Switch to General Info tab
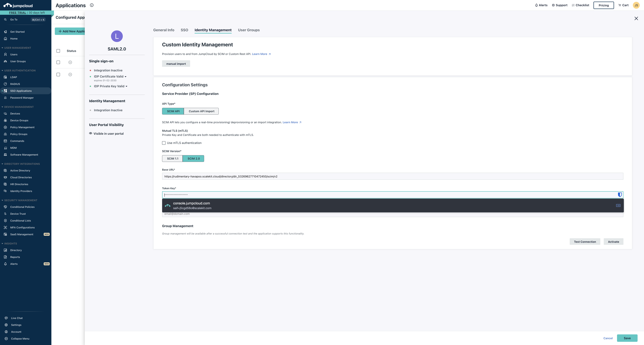The width and height of the screenshot is (644, 345). pyautogui.click(x=164, y=30)
